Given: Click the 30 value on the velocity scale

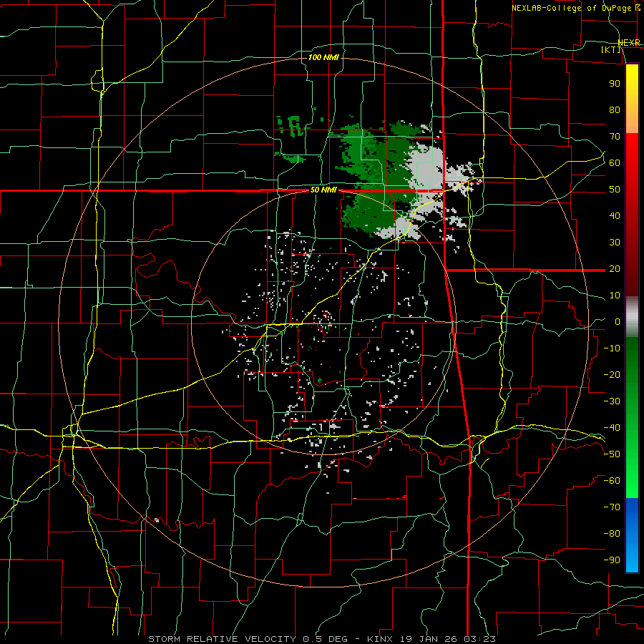Looking at the screenshot, I should pos(615,243).
